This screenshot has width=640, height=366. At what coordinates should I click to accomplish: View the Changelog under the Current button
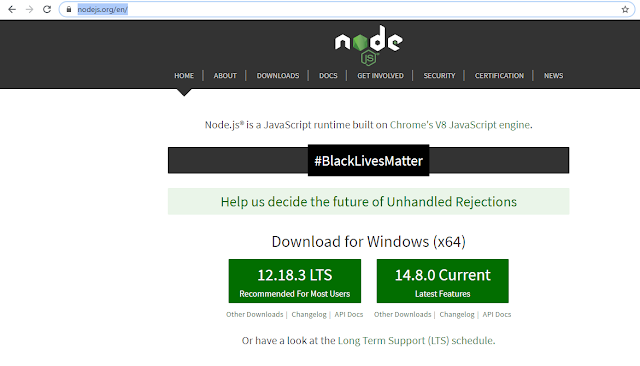(x=457, y=315)
